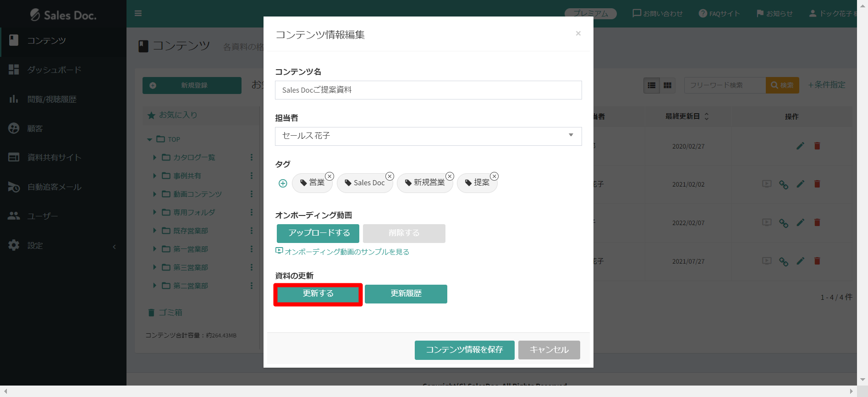868x397 pixels.
Task: Click the hamburger menu icon in header
Action: pyautogui.click(x=138, y=13)
